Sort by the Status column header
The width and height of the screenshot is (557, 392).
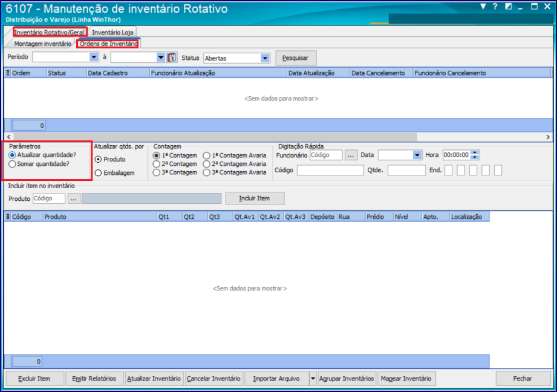point(67,73)
